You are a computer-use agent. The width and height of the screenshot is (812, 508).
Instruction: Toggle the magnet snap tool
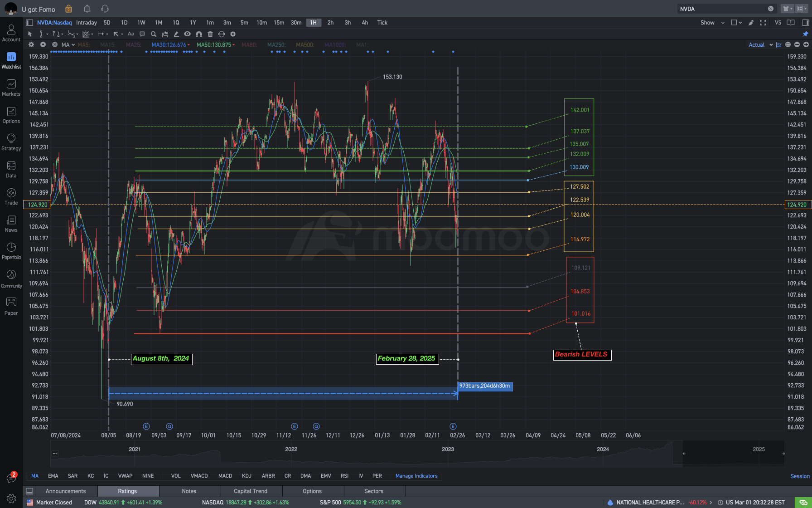198,34
